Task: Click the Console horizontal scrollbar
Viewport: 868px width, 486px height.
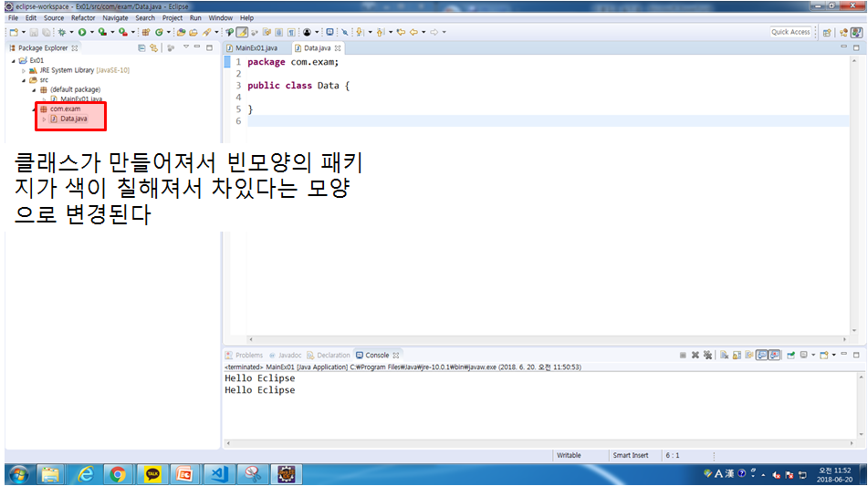Action: pos(539,443)
